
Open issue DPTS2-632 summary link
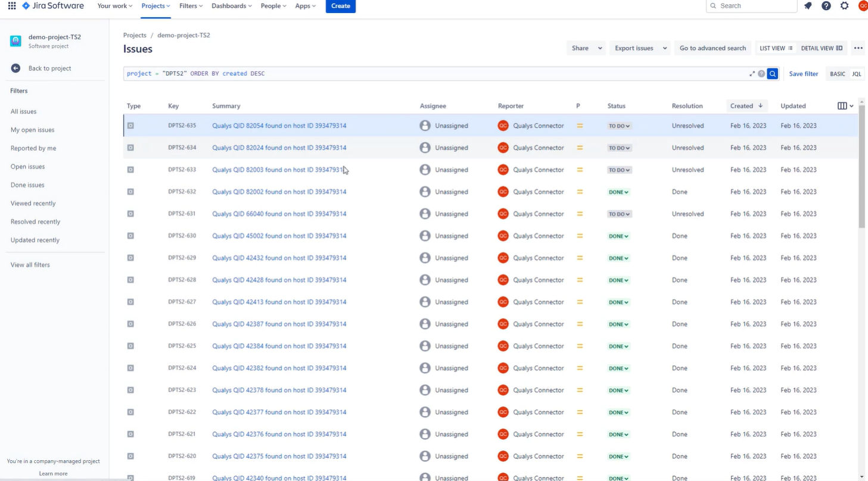(279, 192)
